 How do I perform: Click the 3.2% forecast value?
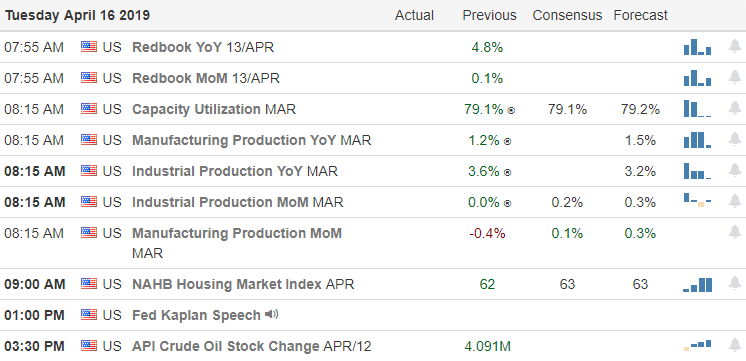[640, 171]
